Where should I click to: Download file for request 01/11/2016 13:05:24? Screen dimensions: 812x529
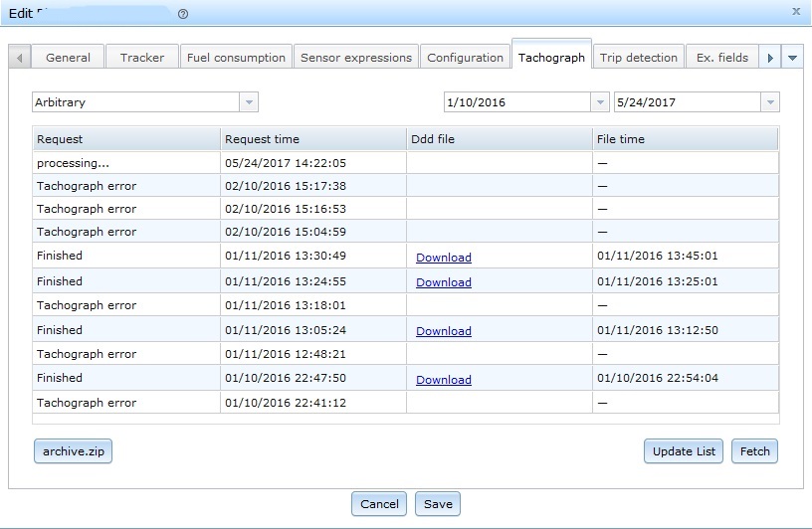pyautogui.click(x=444, y=331)
